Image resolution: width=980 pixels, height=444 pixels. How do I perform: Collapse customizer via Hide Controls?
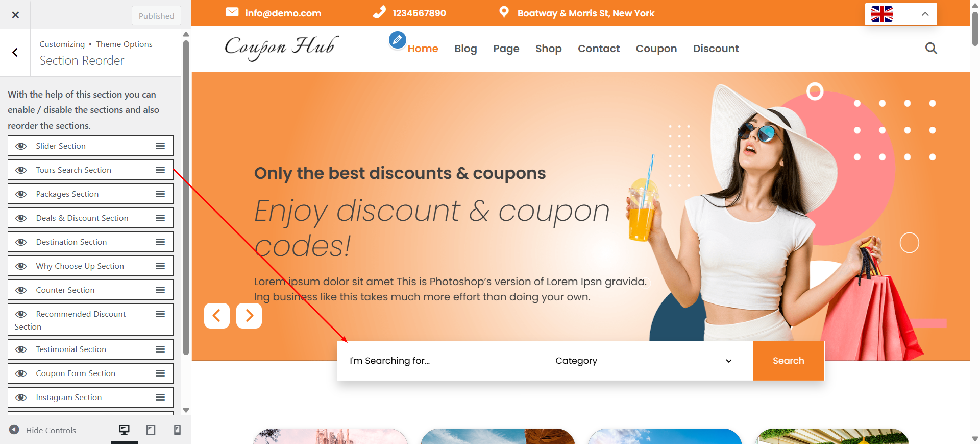[x=43, y=430]
